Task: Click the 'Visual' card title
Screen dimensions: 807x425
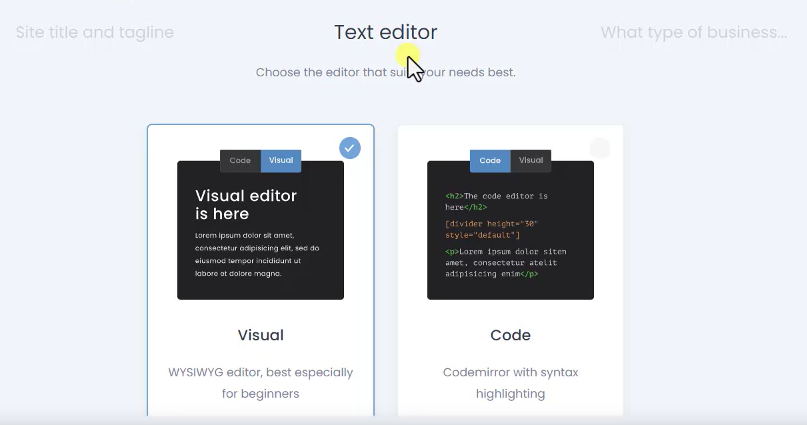Action: pos(260,335)
